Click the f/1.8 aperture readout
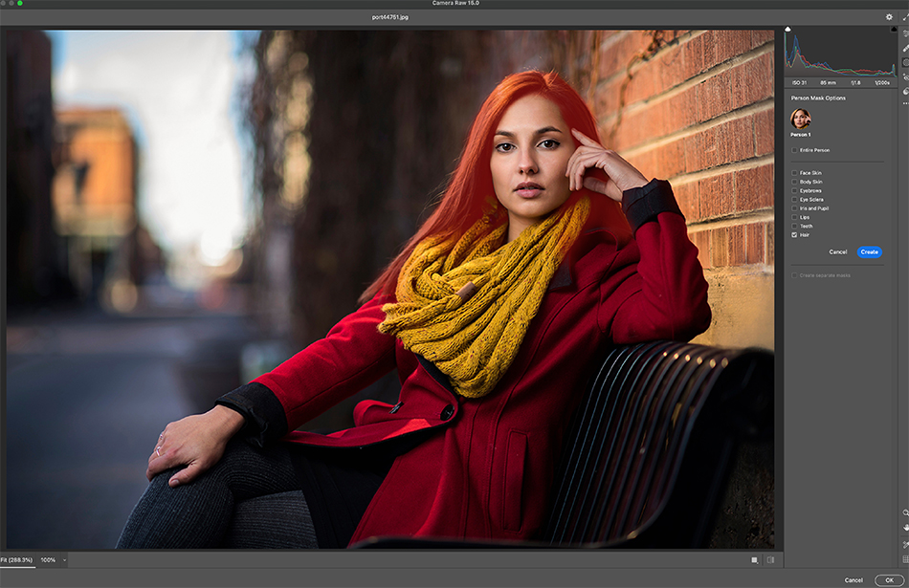This screenshot has height=588, width=909. (x=855, y=83)
